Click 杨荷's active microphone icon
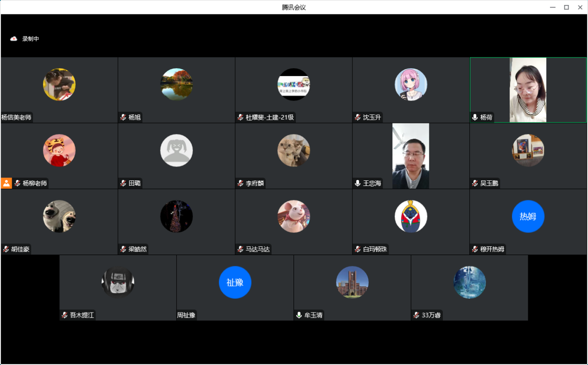588x365 pixels. (475, 117)
